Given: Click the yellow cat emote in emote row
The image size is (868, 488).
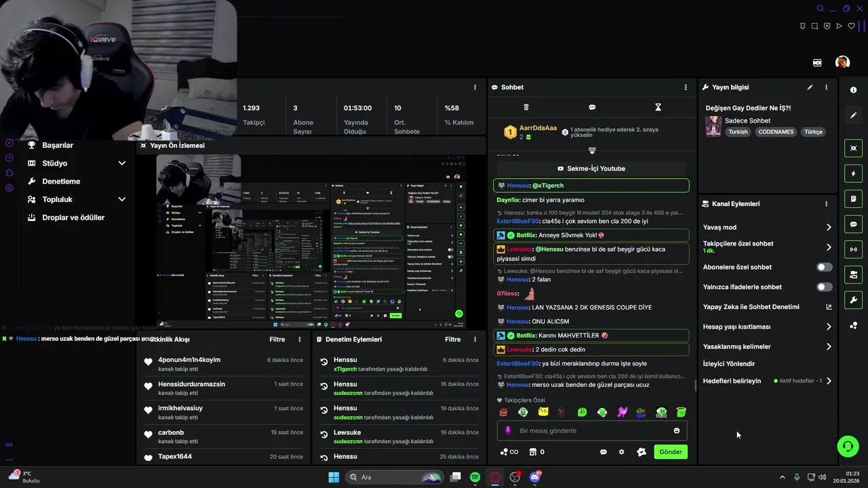Looking at the screenshot, I should [x=543, y=412].
